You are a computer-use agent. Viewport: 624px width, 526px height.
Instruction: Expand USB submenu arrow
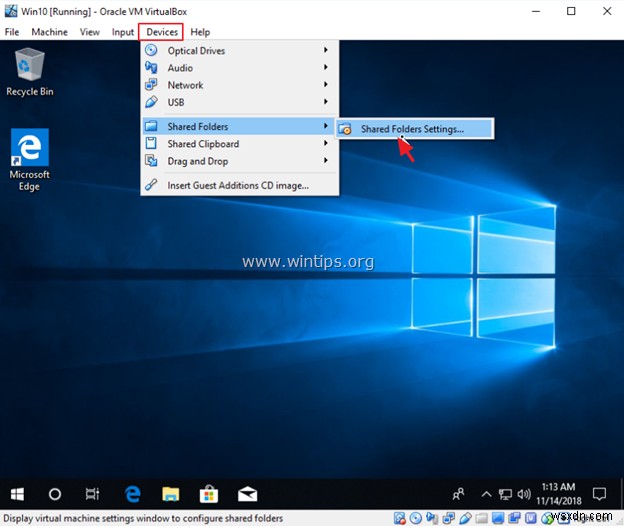(326, 101)
